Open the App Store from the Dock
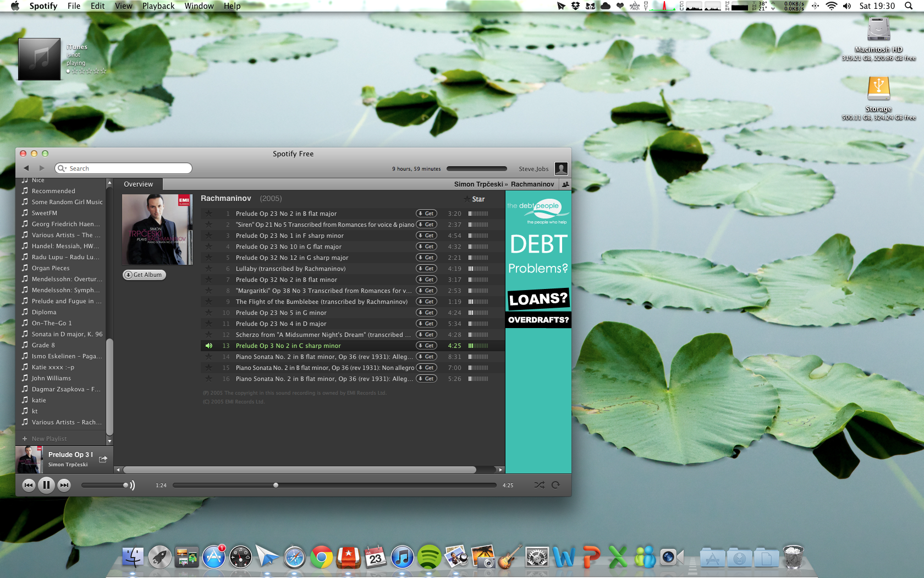Image resolution: width=924 pixels, height=578 pixels. [213, 558]
